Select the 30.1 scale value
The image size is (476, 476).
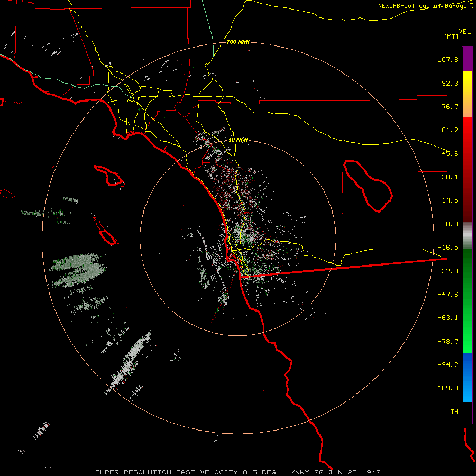[x=450, y=177]
